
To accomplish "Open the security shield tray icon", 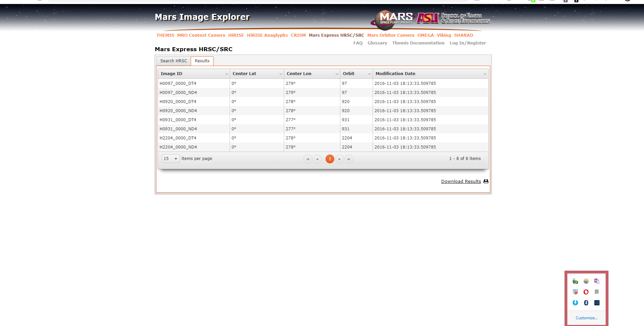I will coord(575,292).
